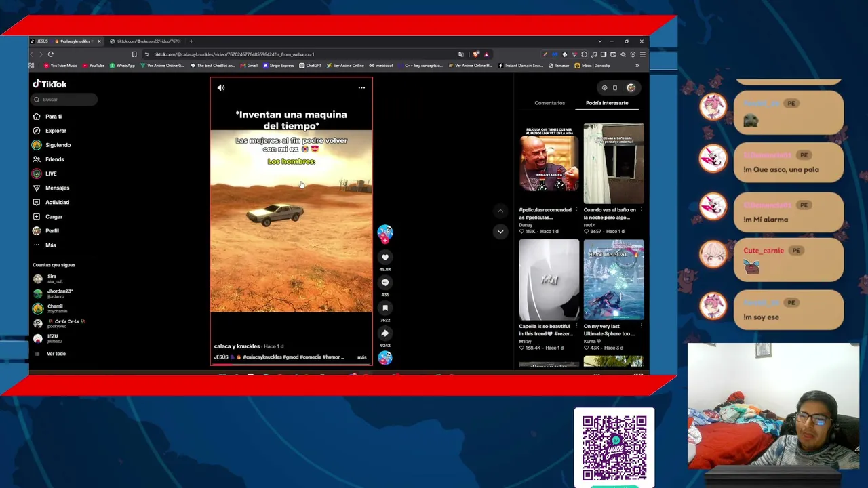This screenshot has height=488, width=868.
Task: Open the profile avatar in the top-right pill
Action: coord(631,87)
